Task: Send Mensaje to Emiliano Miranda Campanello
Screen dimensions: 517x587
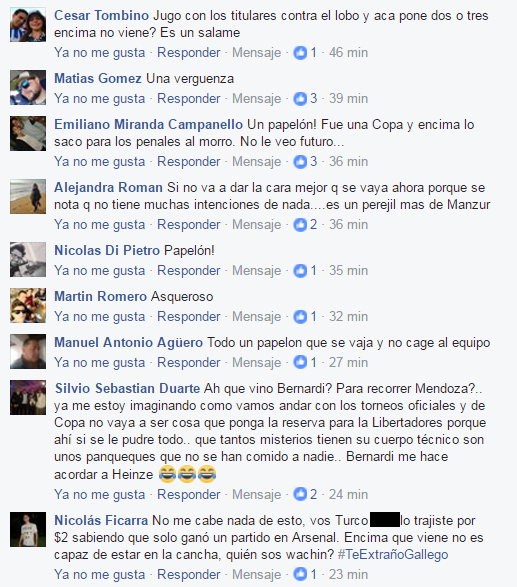Action: click(256, 162)
